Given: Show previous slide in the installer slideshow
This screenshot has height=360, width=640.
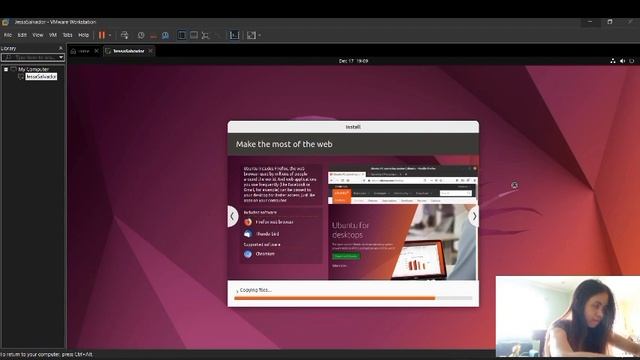Looking at the screenshot, I should [x=232, y=216].
